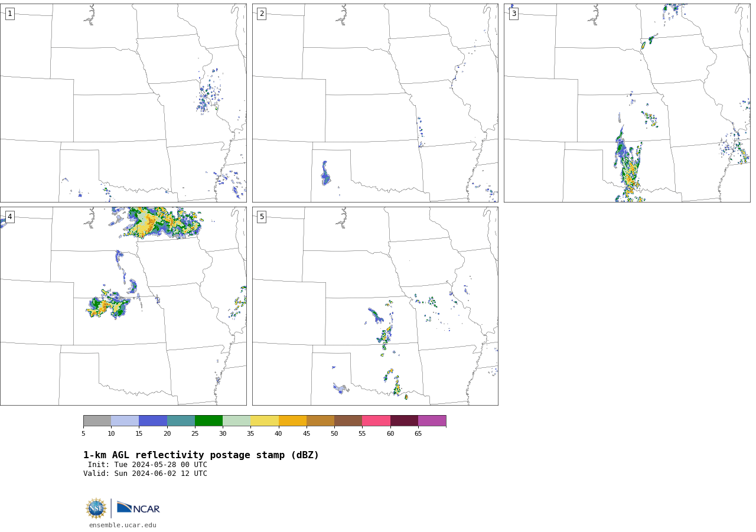The width and height of the screenshot is (756, 532).
Task: Click the colorbar tick label 35
Action: [x=250, y=434]
